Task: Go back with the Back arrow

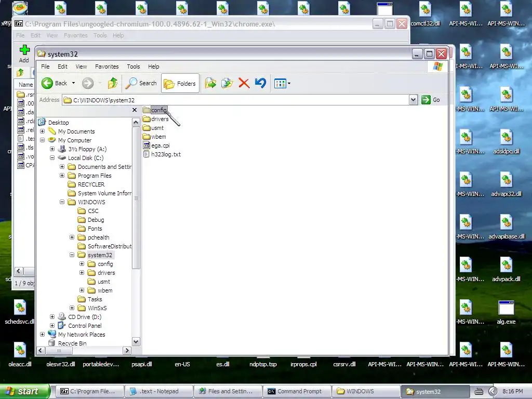Action: pyautogui.click(x=54, y=83)
